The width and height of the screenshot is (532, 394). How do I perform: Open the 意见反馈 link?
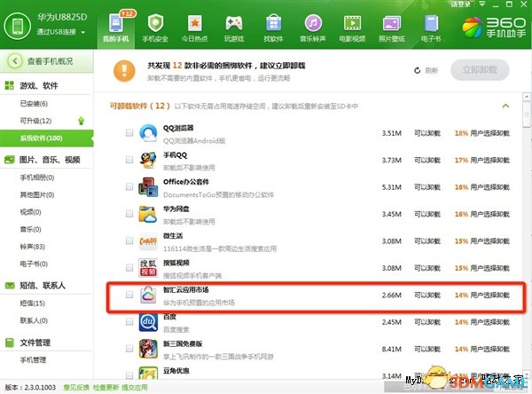76,388
